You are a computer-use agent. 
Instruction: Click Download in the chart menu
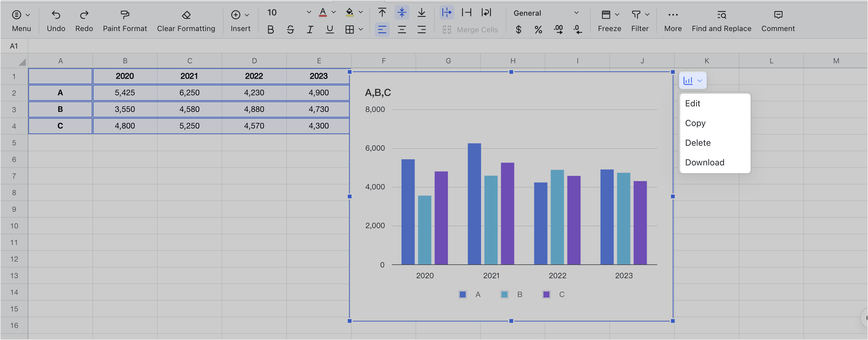(705, 162)
